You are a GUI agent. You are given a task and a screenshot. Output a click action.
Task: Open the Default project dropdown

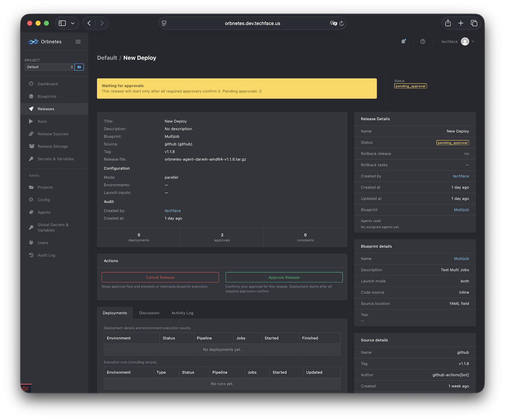tap(49, 67)
